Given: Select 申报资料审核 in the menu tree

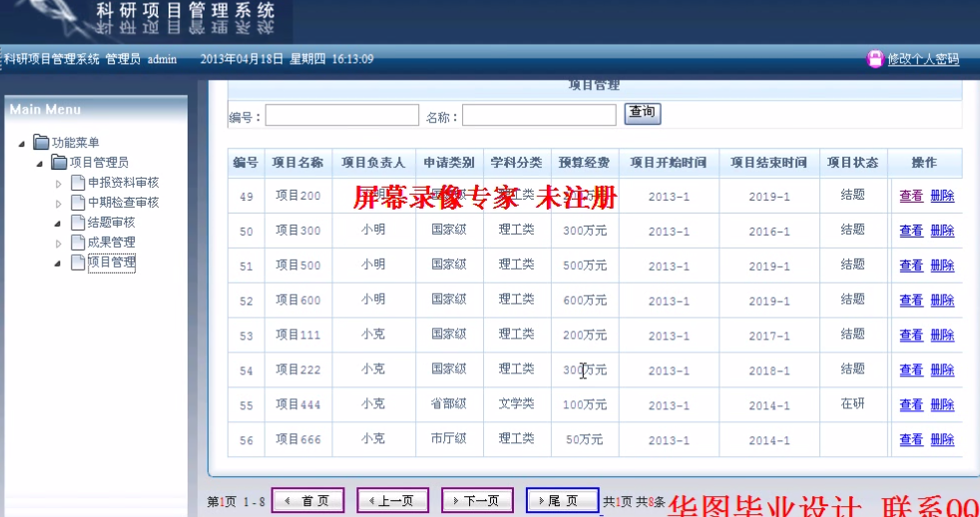Looking at the screenshot, I should coord(123,183).
